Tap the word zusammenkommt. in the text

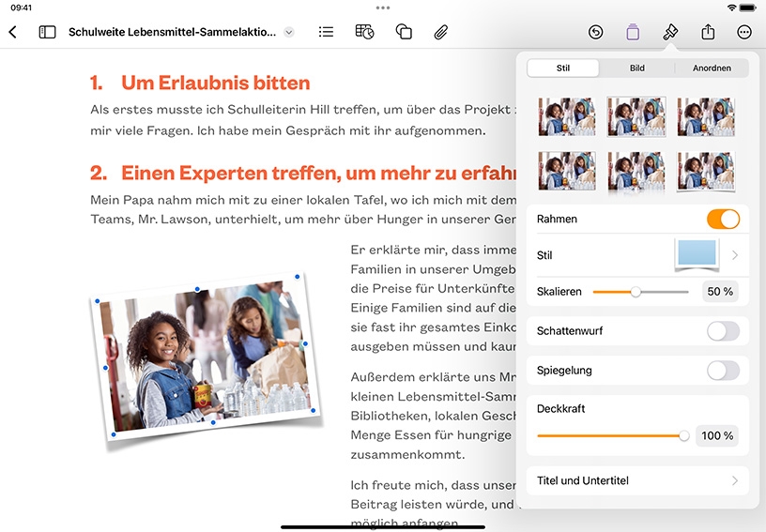pos(408,455)
